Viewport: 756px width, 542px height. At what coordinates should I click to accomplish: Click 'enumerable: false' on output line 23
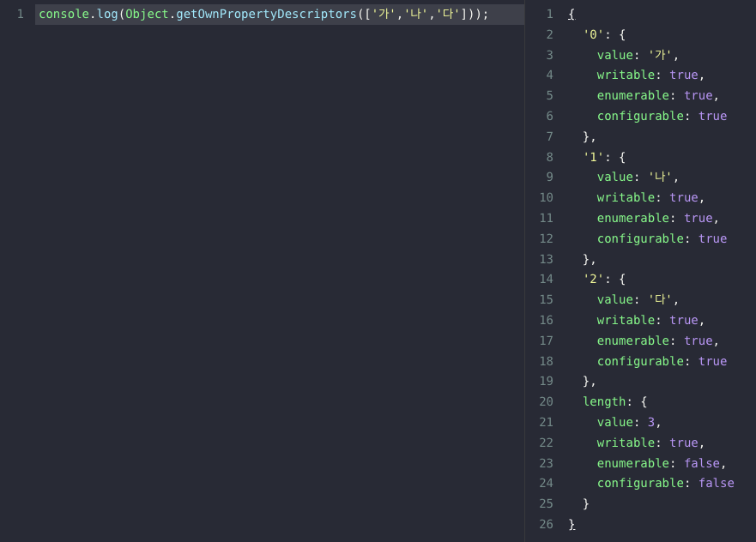click(658, 463)
